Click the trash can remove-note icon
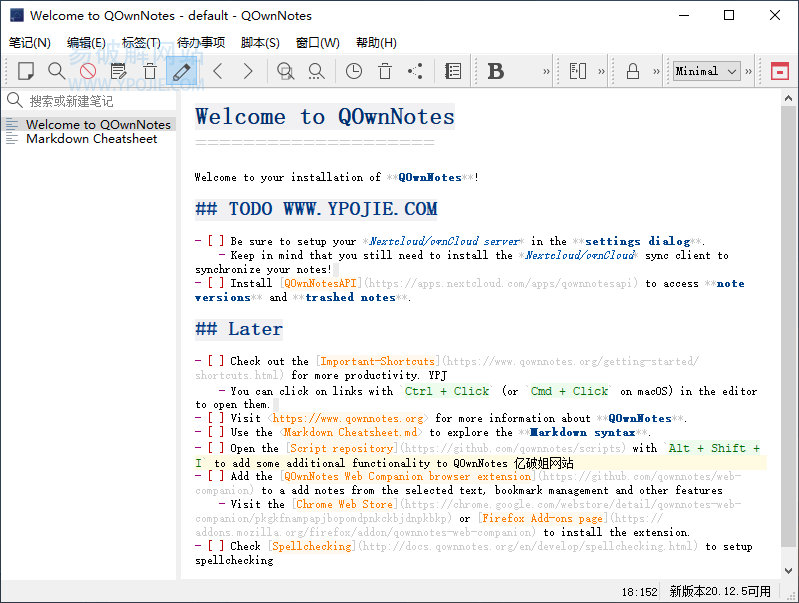 point(150,71)
